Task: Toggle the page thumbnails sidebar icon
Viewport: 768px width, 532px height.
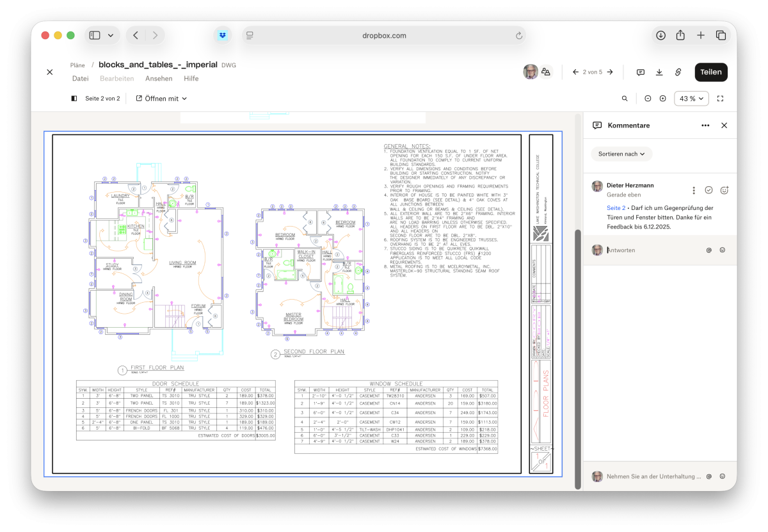Action: 74,99
